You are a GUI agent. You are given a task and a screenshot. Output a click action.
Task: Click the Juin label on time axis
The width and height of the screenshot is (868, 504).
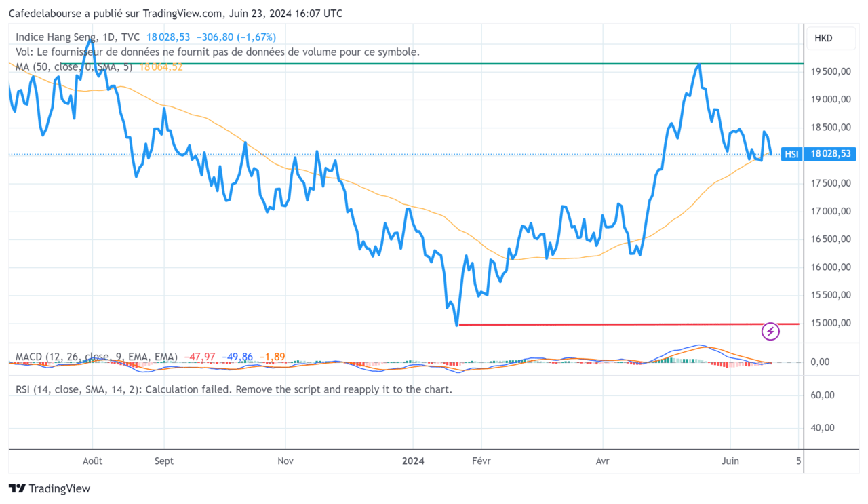pyautogui.click(x=730, y=461)
